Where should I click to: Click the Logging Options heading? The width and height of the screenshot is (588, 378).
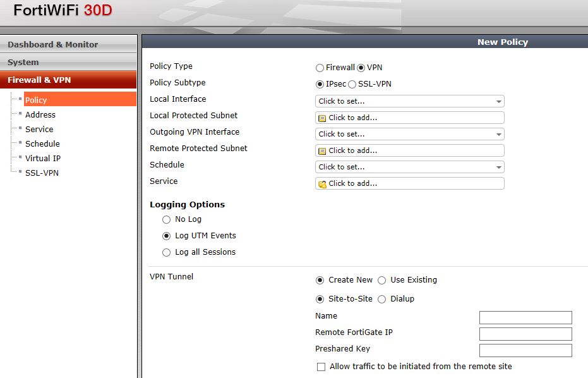187,205
